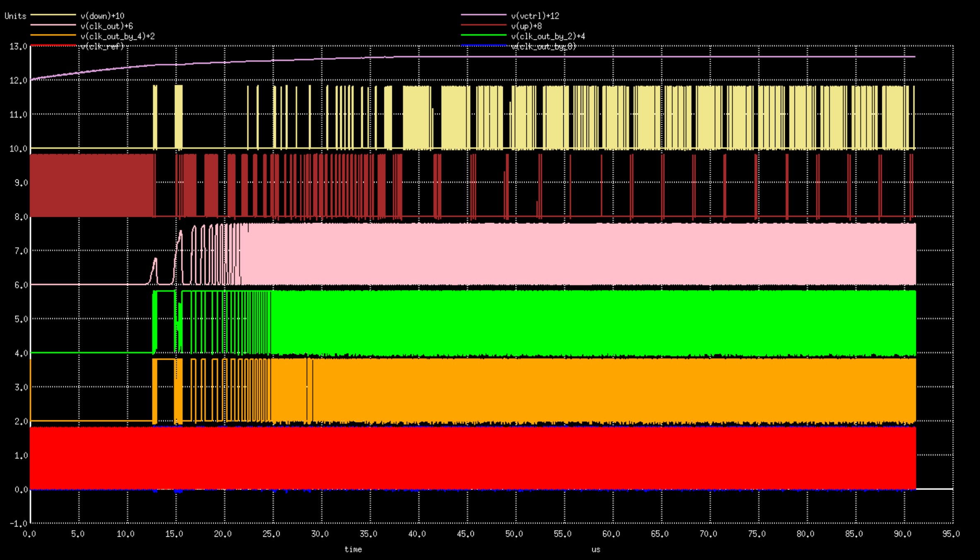Click the 50.0 tick on time axis
The image size is (980, 560).
[514, 534]
